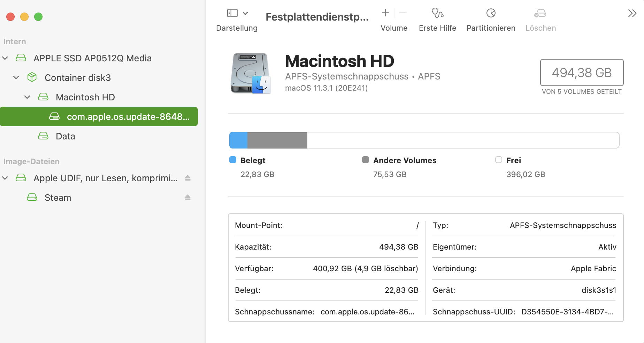Click the remove volume minus icon
The image size is (644, 343).
(403, 13)
